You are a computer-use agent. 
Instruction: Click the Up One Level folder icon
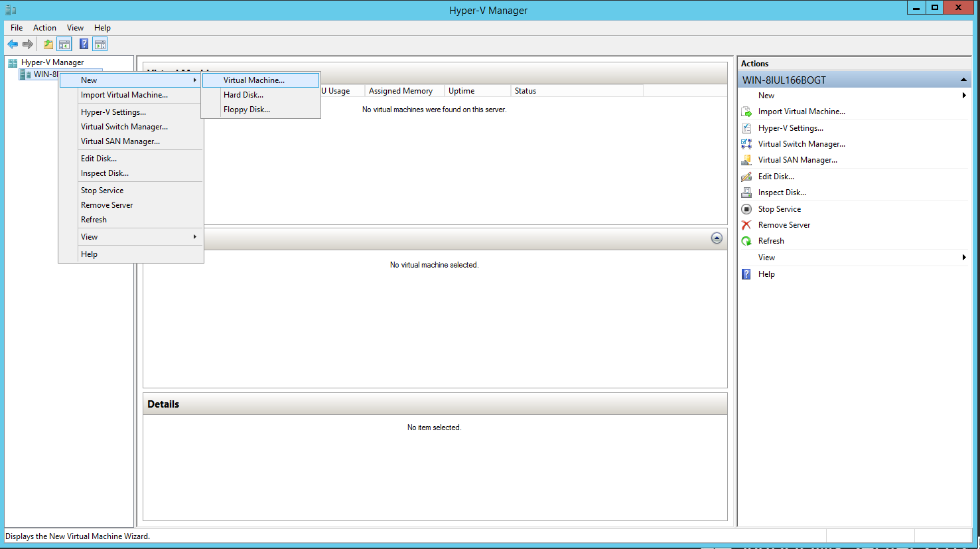48,44
